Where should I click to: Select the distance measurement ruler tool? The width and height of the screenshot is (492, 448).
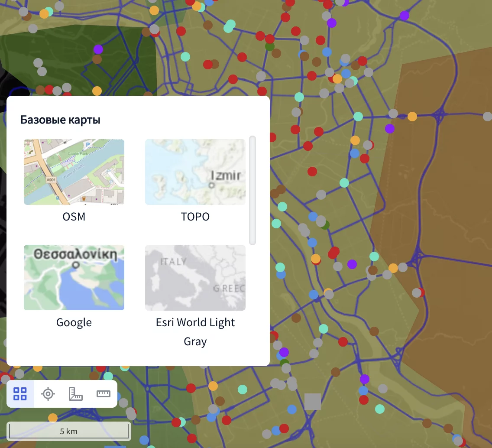coord(104,394)
